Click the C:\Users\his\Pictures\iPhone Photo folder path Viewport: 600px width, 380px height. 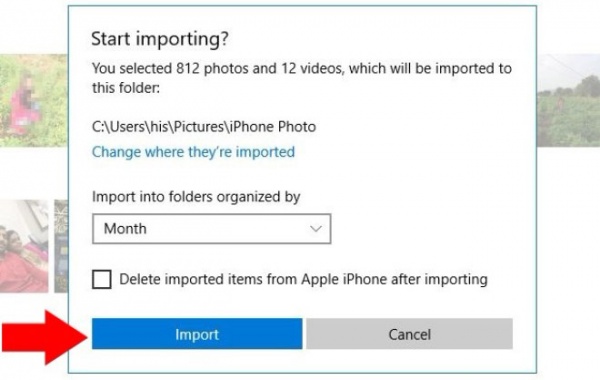tap(204, 127)
